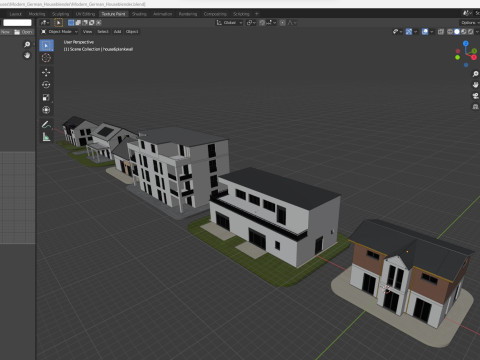Switch to rendered shading
480x360 pixels.
pos(470,32)
